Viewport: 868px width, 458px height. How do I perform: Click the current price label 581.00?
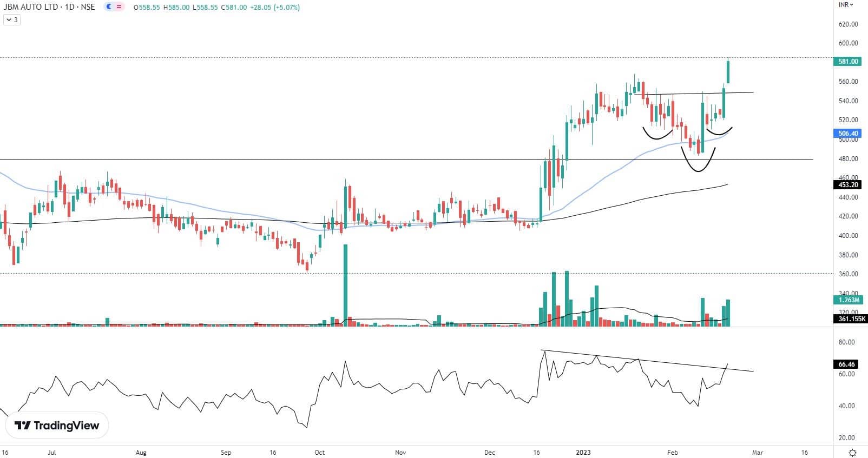(847, 62)
